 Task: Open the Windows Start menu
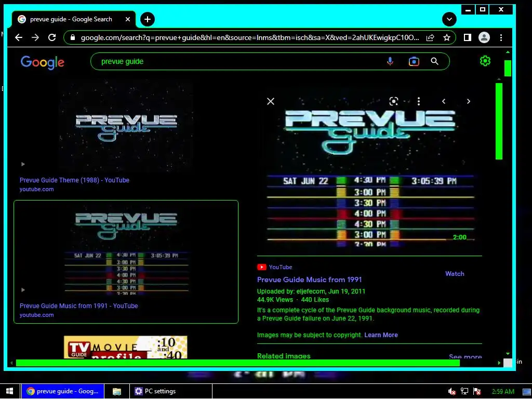click(x=9, y=391)
